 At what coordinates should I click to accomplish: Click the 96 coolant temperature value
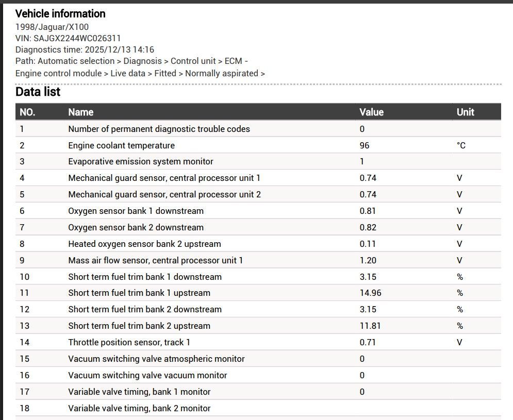click(x=365, y=145)
